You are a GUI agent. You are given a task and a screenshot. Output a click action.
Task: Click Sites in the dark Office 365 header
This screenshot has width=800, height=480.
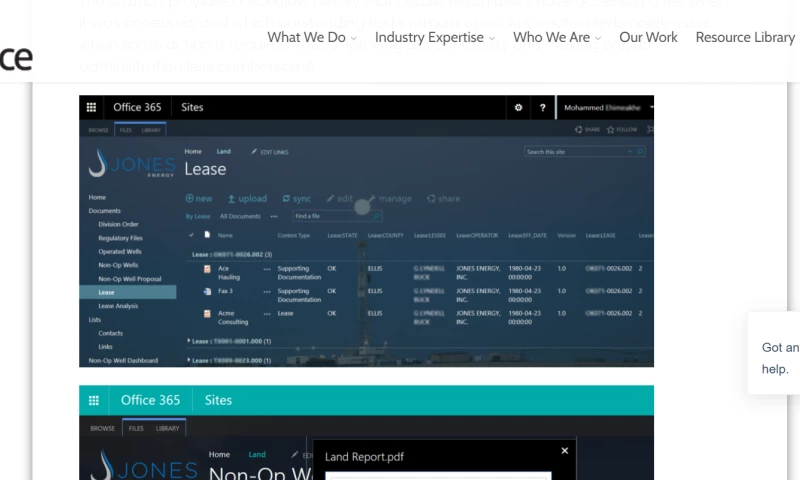tap(192, 107)
